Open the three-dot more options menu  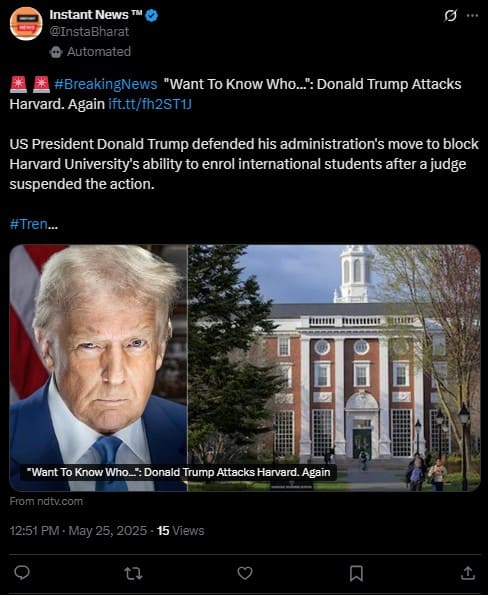coord(472,16)
